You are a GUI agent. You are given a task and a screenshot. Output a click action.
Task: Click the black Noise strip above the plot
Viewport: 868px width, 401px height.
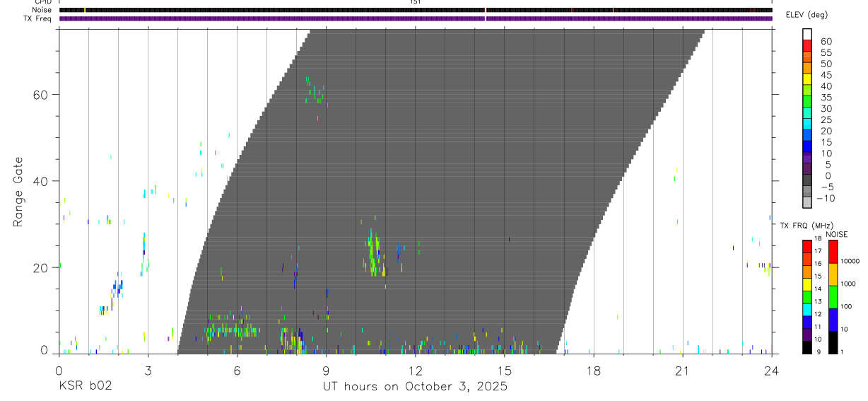[x=416, y=10]
